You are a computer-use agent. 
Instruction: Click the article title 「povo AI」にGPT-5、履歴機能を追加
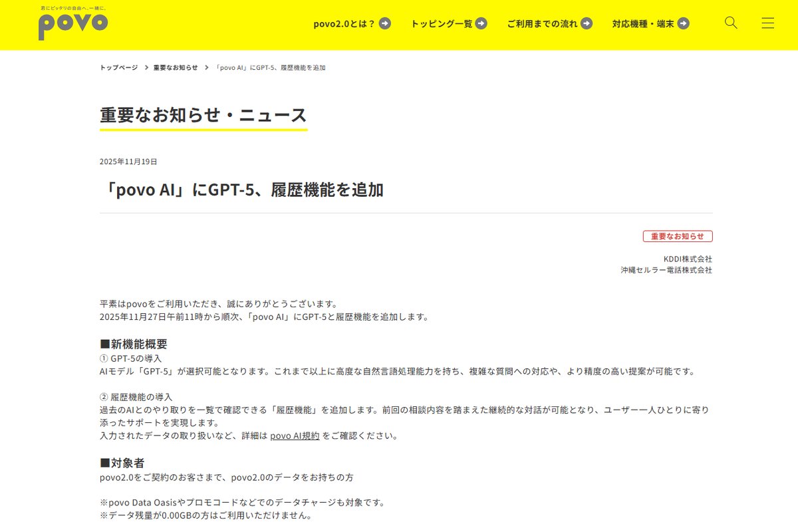pyautogui.click(x=246, y=189)
